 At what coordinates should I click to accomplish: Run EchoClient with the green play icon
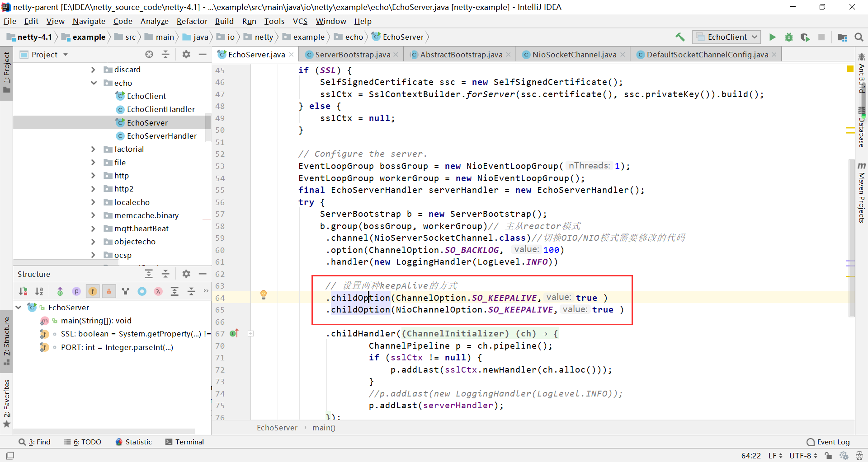(773, 37)
